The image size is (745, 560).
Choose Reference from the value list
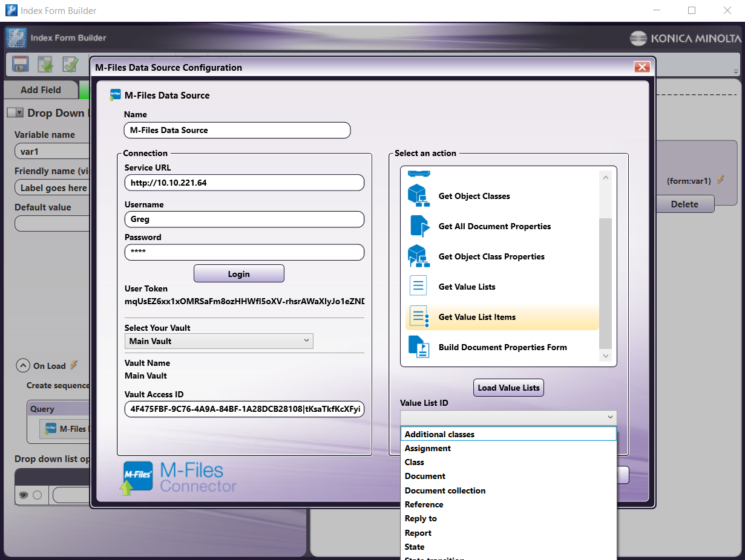click(508, 504)
